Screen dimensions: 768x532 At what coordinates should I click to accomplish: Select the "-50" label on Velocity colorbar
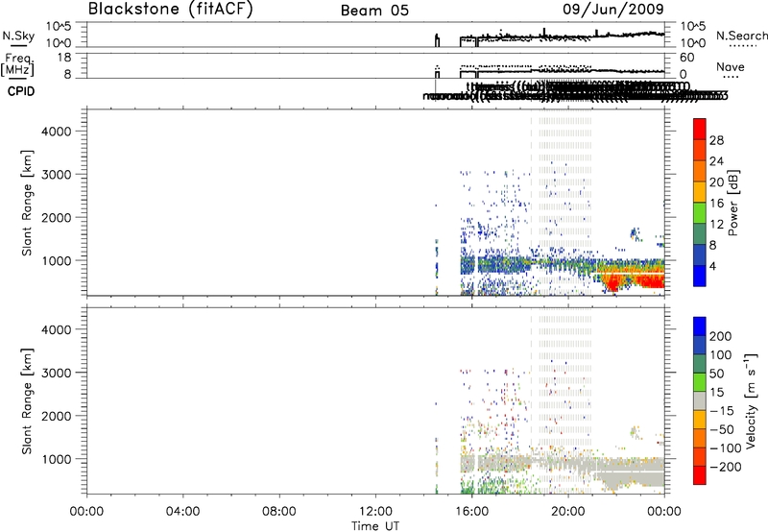[x=722, y=429]
